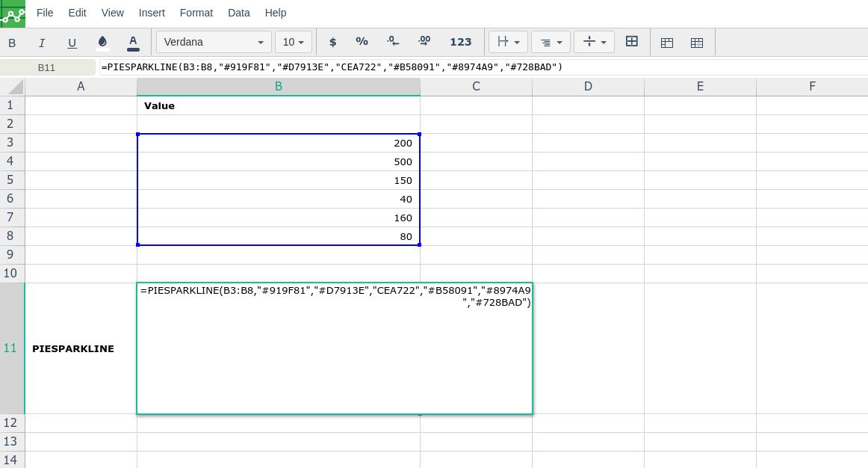This screenshot has width=868, height=468.
Task: Open the Insert menu
Action: click(x=152, y=13)
